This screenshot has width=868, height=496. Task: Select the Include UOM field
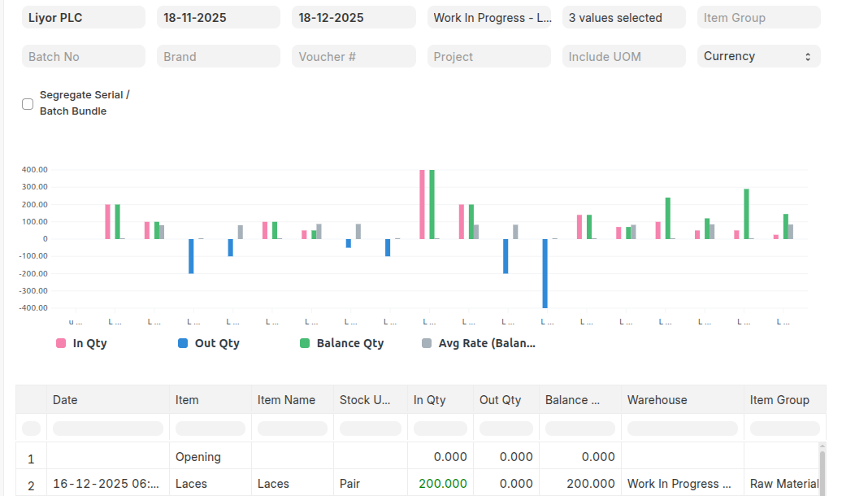[623, 56]
